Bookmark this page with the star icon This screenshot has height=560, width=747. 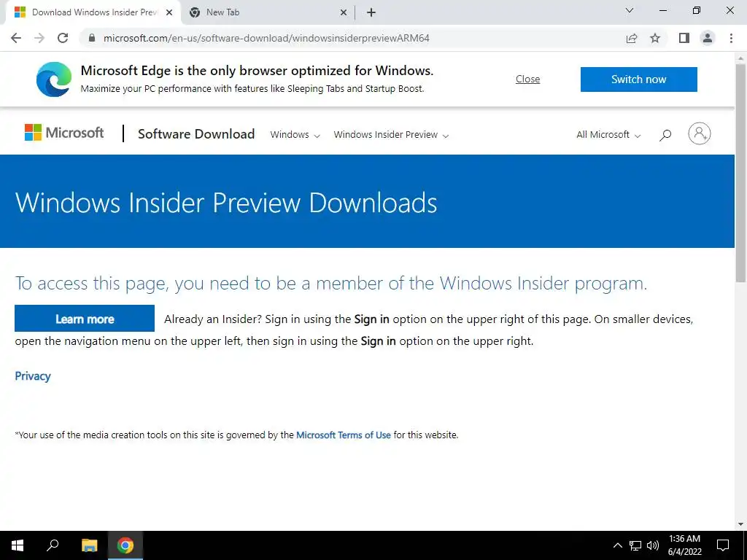[x=656, y=38]
